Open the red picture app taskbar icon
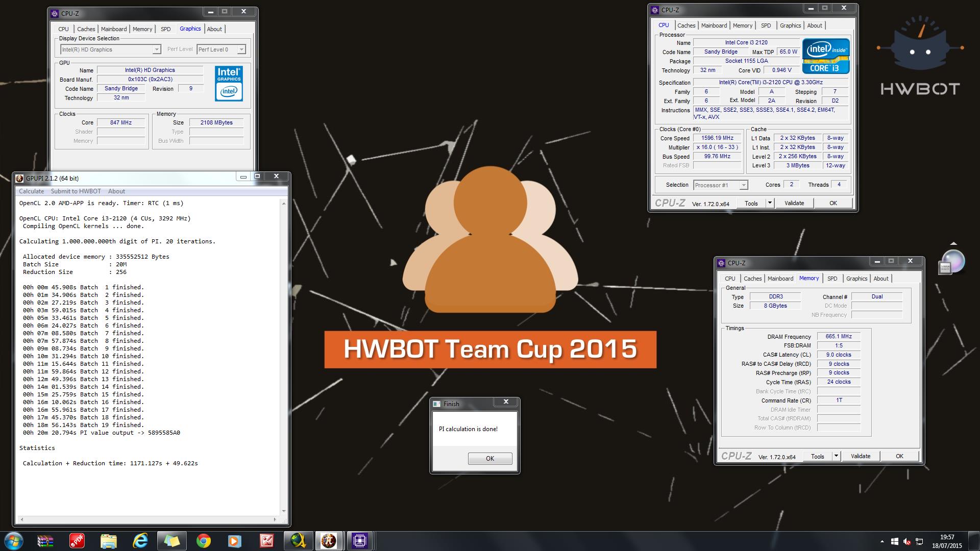Screen dimensions: 980x551 pos(266,541)
